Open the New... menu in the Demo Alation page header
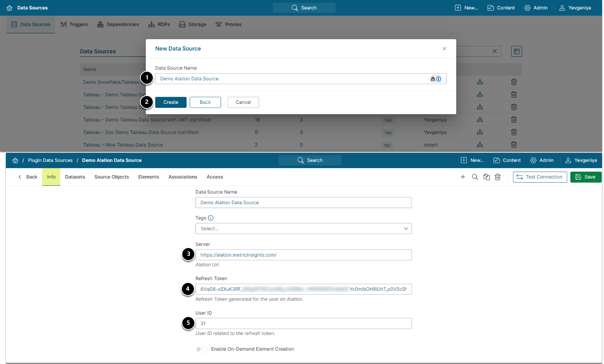604x364 pixels. tap(472, 160)
